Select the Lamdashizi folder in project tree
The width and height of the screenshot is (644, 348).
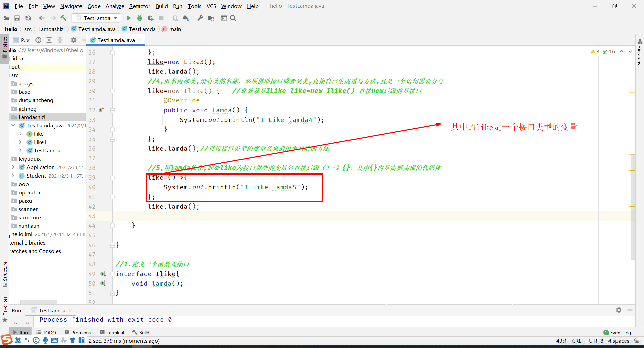47,117
